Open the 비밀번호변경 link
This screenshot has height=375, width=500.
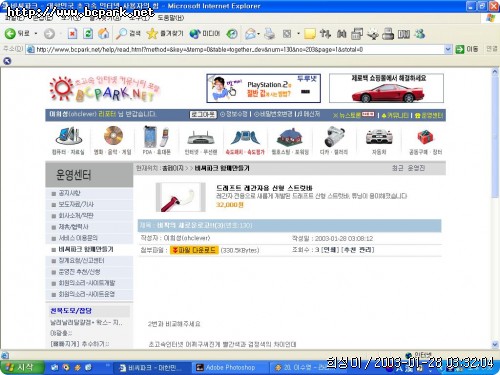(x=273, y=114)
